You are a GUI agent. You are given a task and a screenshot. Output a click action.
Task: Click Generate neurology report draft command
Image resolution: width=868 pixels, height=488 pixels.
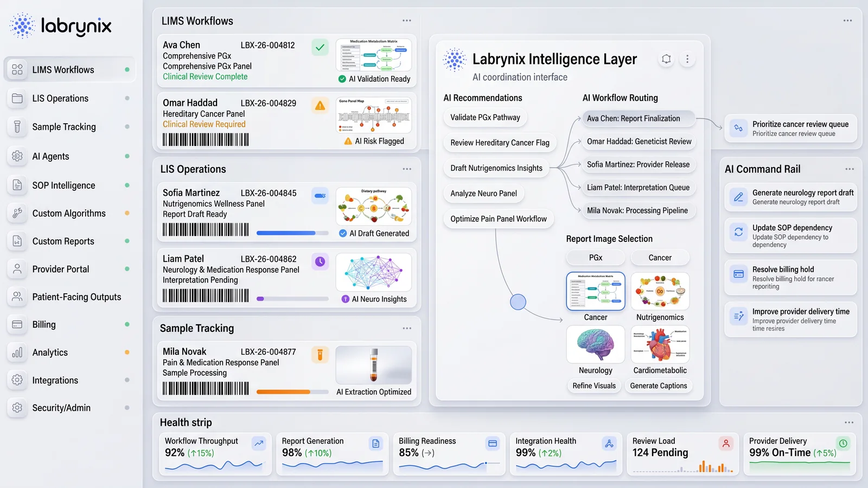pyautogui.click(x=791, y=197)
